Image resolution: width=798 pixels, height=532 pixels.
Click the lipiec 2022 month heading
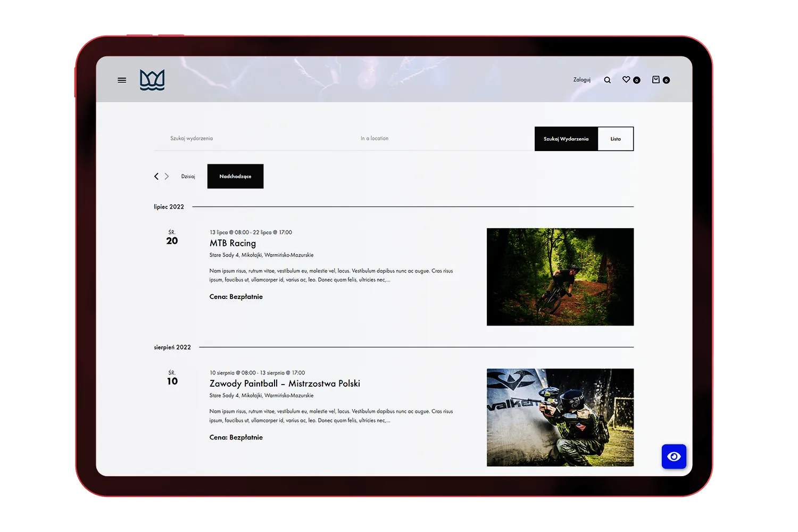169,207
